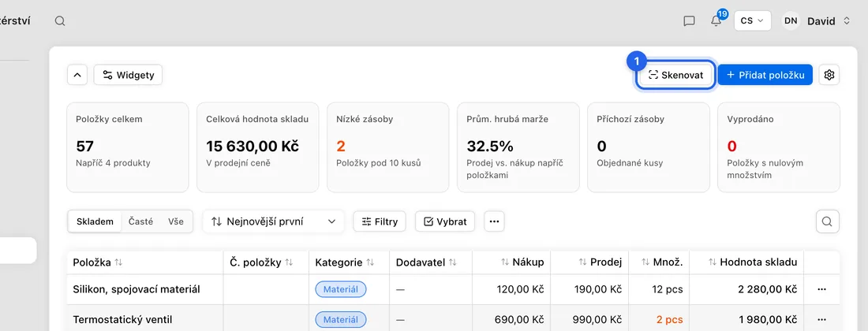Switch to the Vše tab

click(x=175, y=221)
